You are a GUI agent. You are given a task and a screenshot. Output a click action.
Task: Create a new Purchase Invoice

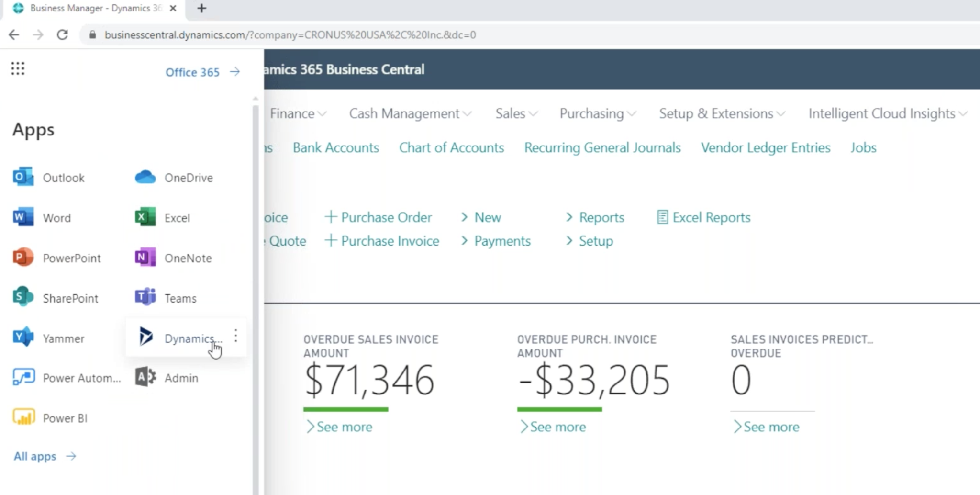pyautogui.click(x=381, y=241)
